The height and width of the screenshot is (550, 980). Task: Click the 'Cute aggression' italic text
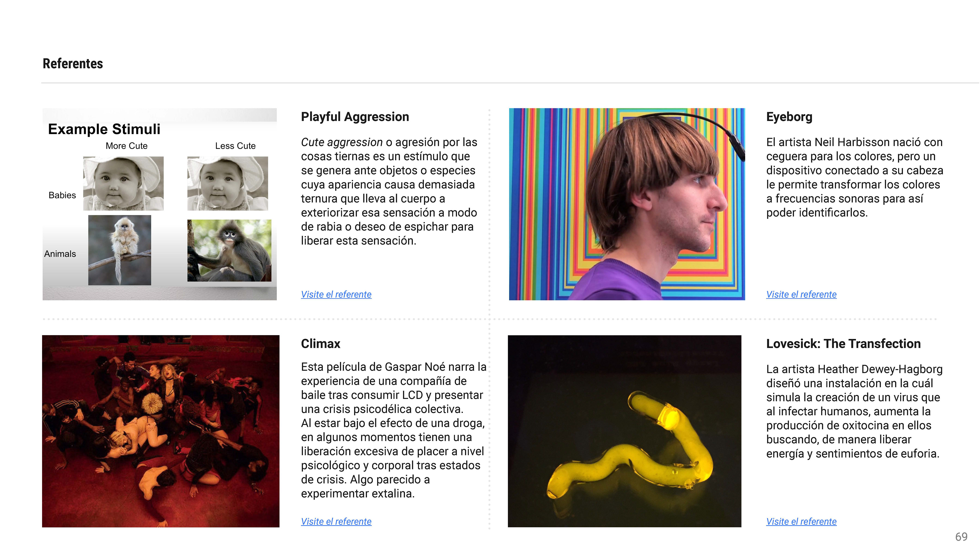click(341, 142)
